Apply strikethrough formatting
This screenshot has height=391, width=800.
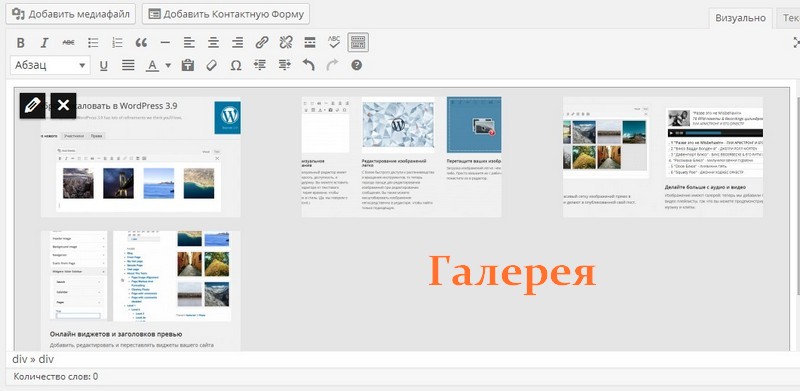point(68,43)
